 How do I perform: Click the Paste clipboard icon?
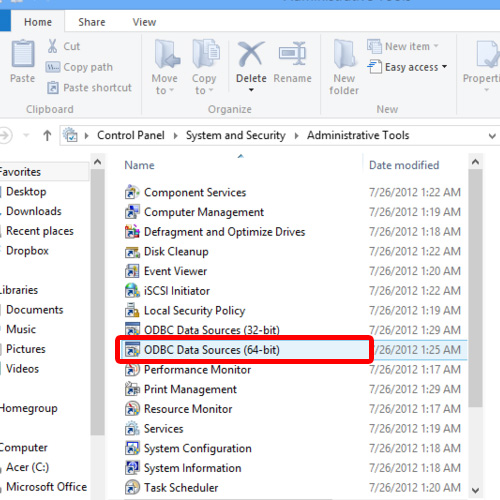[23, 53]
